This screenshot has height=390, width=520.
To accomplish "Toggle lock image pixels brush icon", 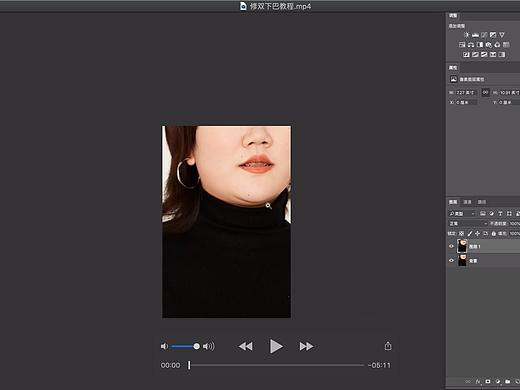I will pos(470,234).
